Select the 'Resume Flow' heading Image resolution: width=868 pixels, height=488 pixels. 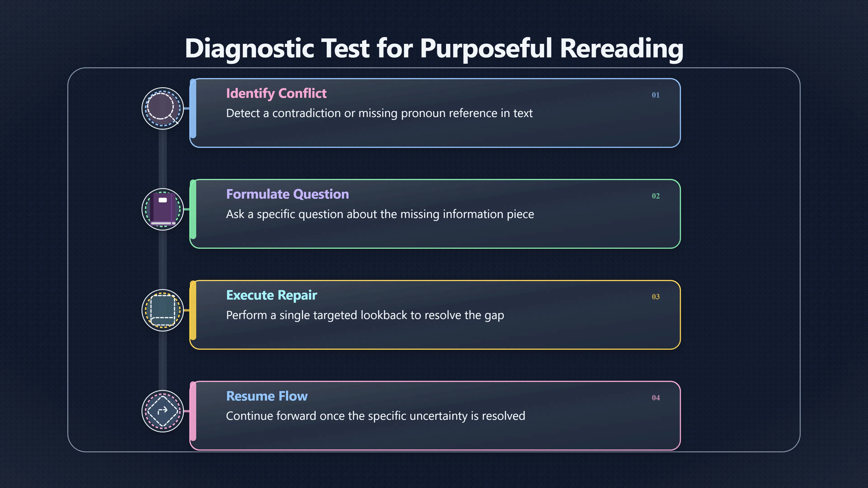(267, 396)
